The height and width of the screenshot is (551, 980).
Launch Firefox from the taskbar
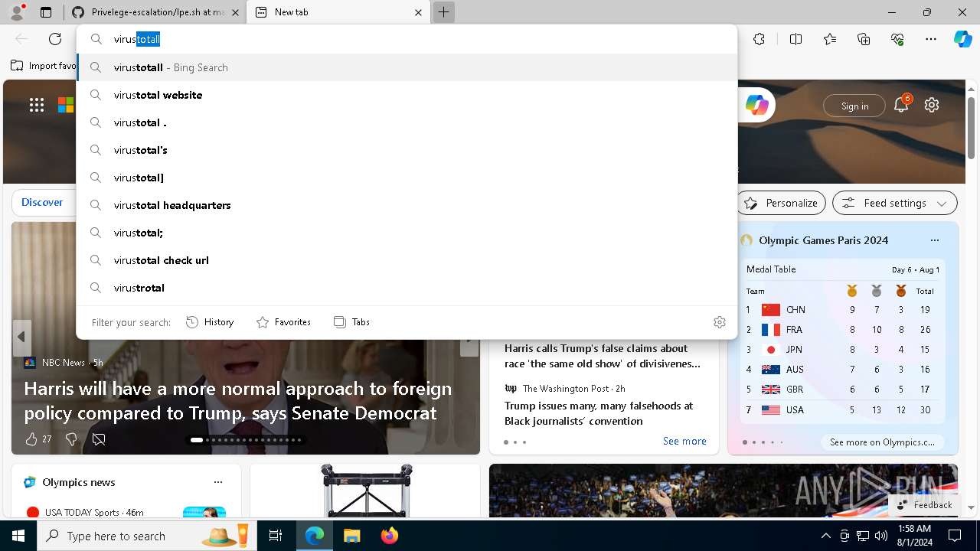(389, 536)
